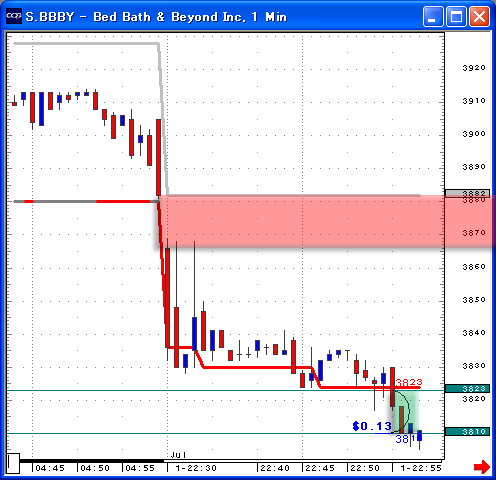Click the 3830 price axis label
Viewport: 496px width, 480px height.
[x=474, y=366]
